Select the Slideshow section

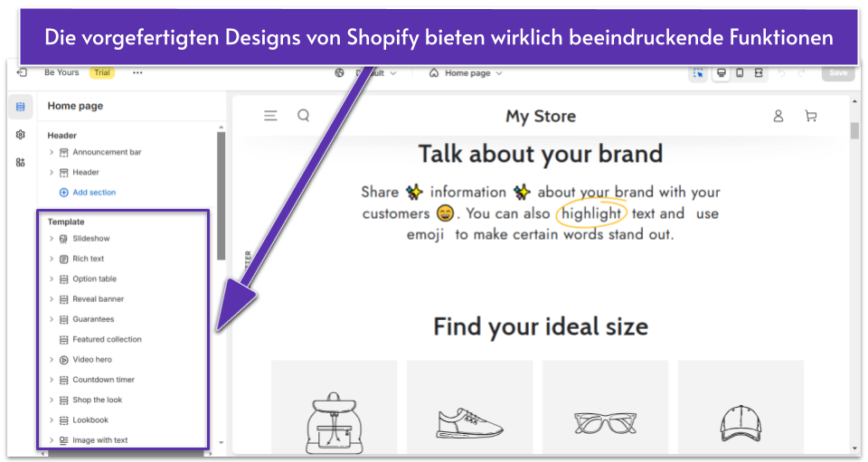tap(90, 239)
